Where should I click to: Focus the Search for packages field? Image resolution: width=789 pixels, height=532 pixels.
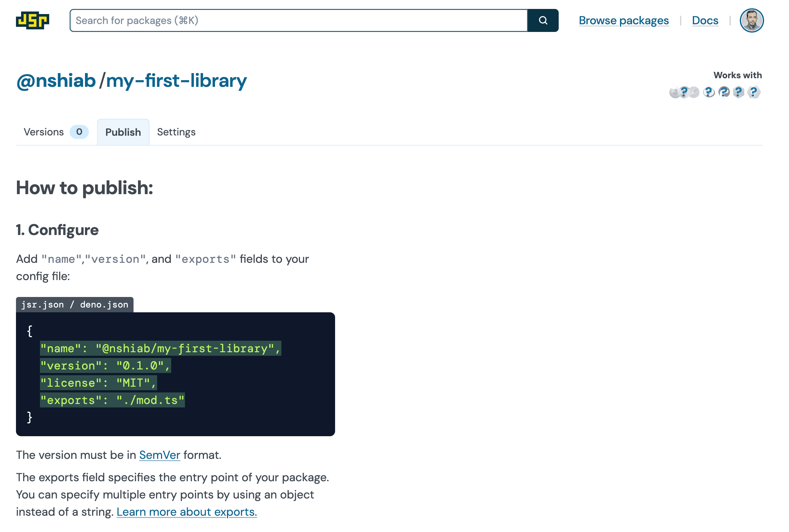click(x=298, y=20)
